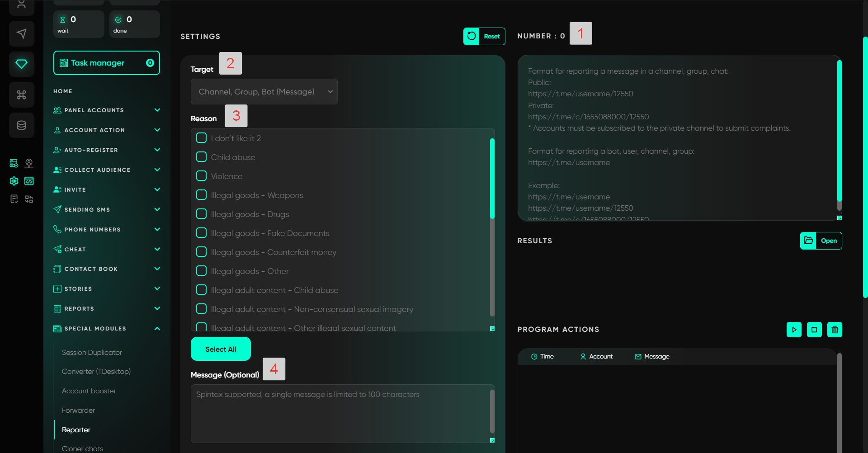Select Session Duplicator from the sidebar
The width and height of the screenshot is (868, 453).
[92, 353]
